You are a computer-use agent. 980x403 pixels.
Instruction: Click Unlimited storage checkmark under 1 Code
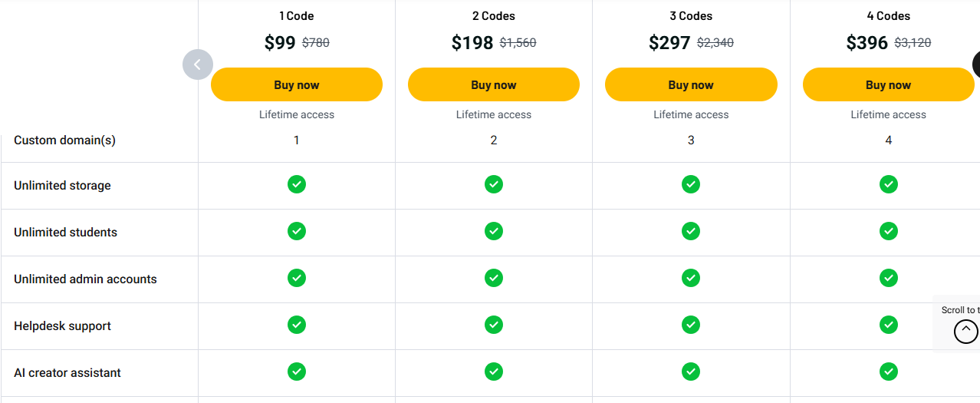pos(297,184)
